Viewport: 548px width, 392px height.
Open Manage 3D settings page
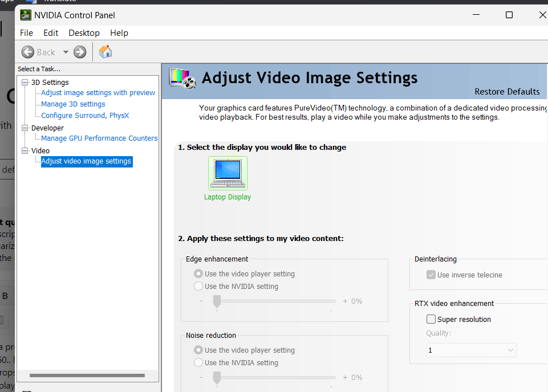73,104
